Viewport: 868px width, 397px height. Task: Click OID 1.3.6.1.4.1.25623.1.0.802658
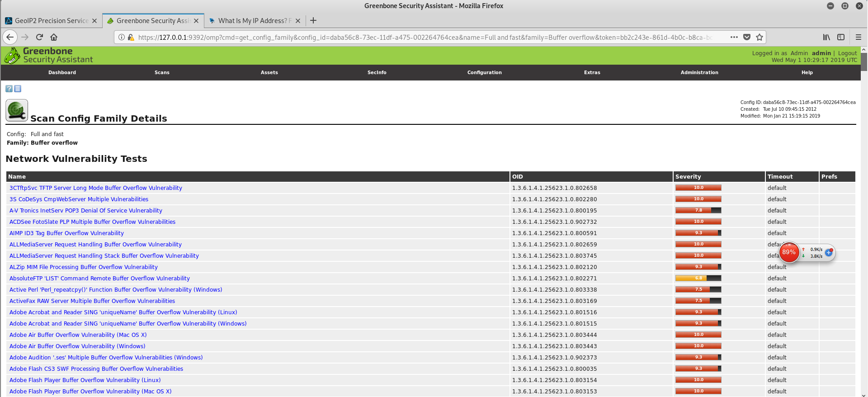(555, 188)
